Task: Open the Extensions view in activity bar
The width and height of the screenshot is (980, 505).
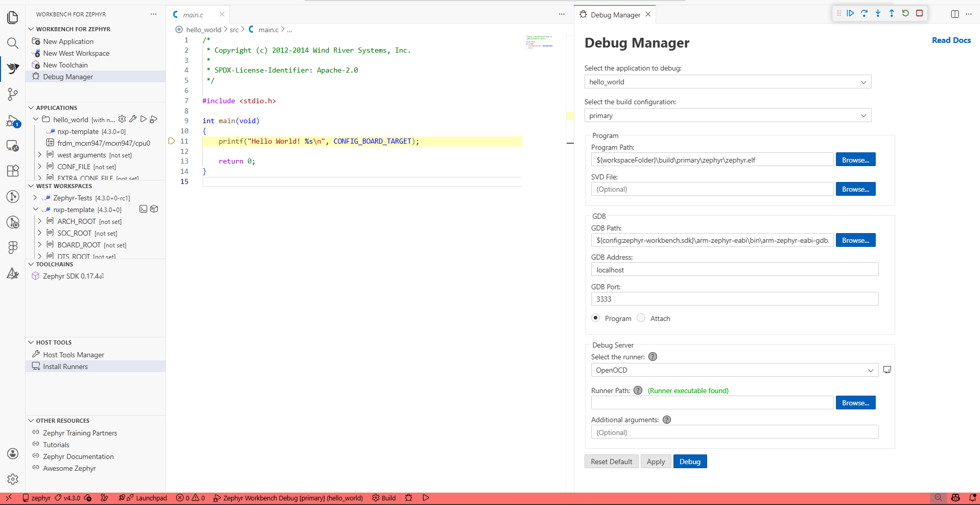Action: tap(13, 171)
